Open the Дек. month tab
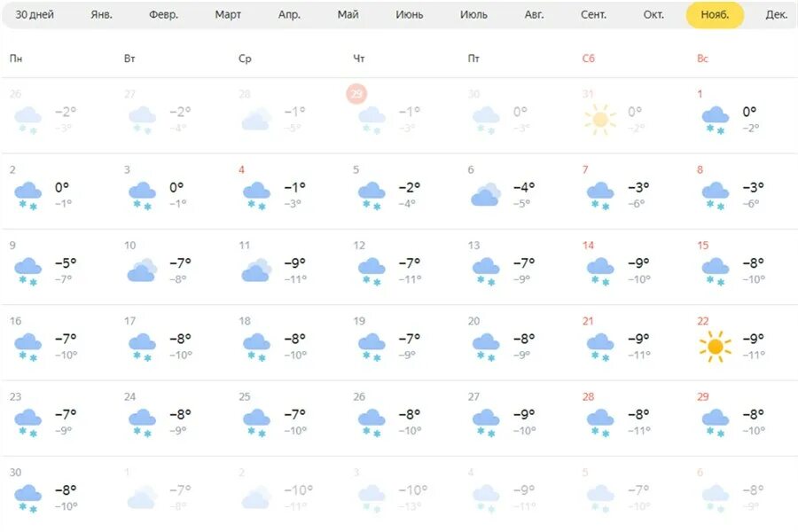 pos(776,15)
